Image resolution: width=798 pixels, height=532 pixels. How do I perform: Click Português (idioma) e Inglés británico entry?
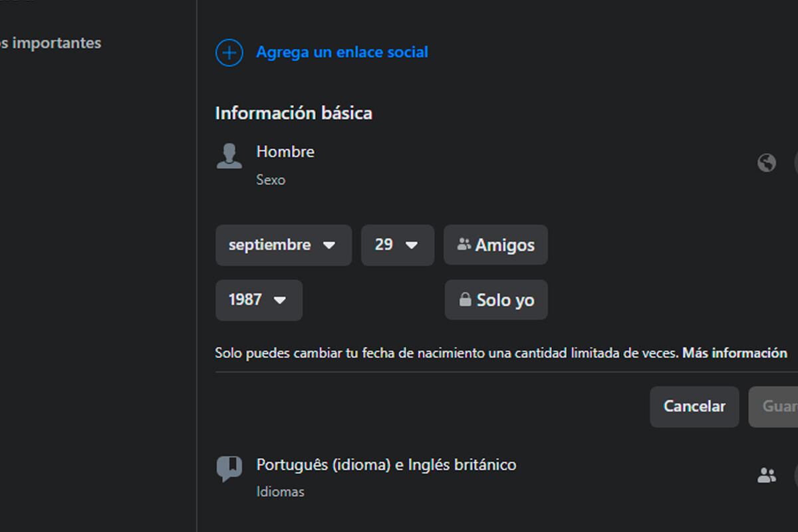386,465
